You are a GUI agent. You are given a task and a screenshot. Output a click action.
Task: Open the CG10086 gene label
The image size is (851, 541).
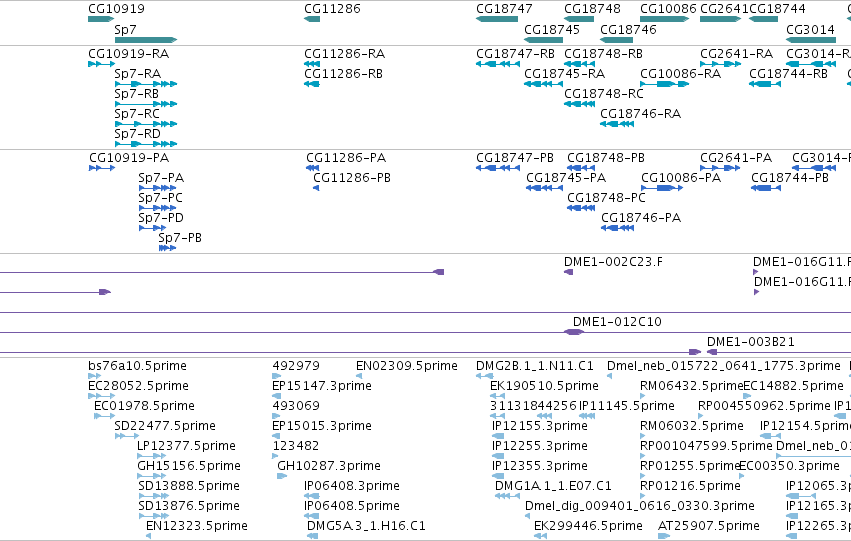coord(668,9)
